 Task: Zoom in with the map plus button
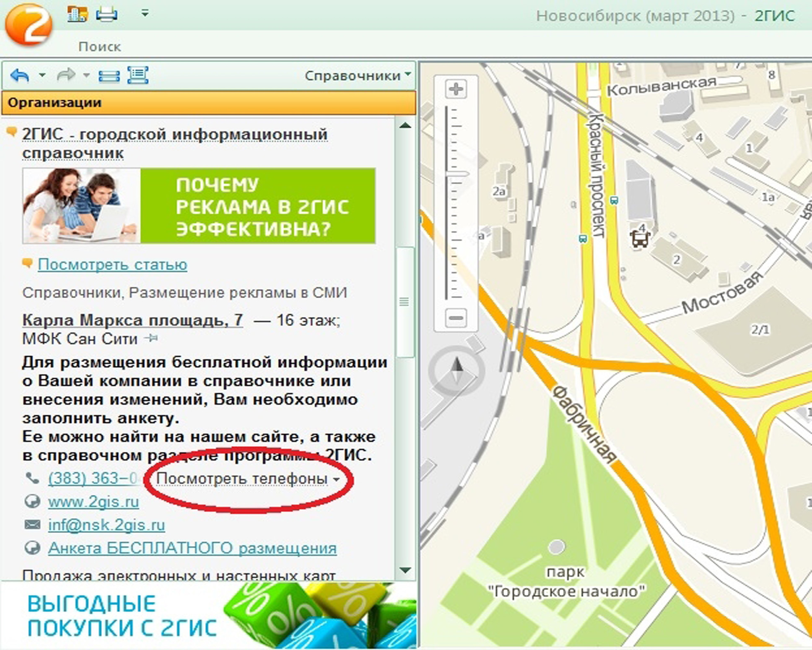pos(456,89)
